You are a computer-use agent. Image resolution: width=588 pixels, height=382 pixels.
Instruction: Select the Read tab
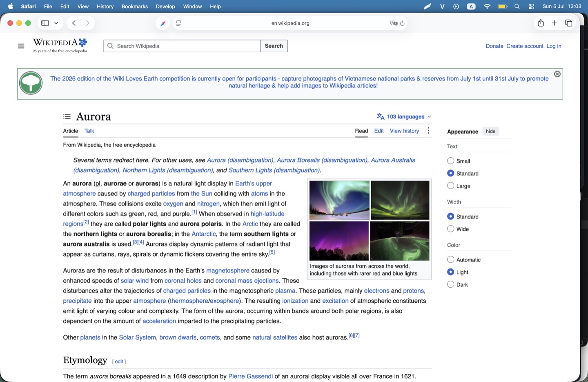coord(361,131)
